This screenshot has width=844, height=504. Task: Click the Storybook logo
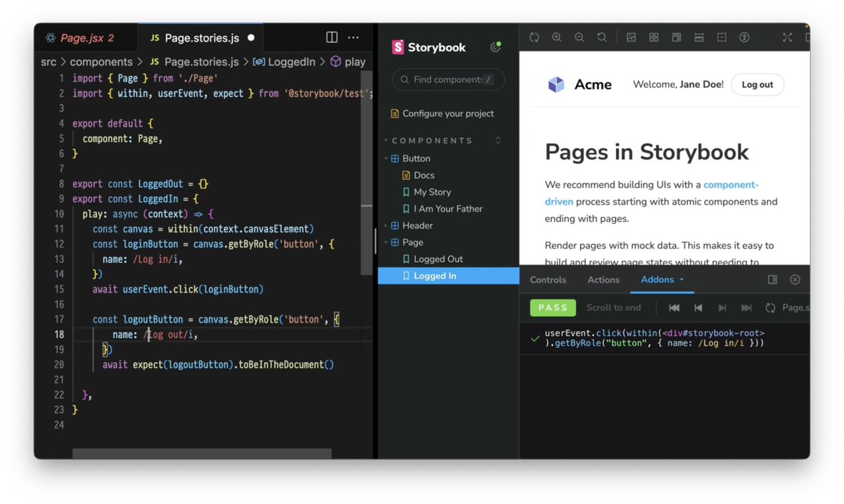tap(429, 47)
